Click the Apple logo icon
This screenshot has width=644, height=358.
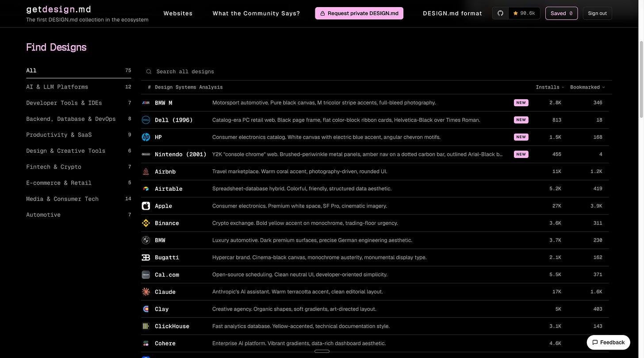tap(146, 206)
